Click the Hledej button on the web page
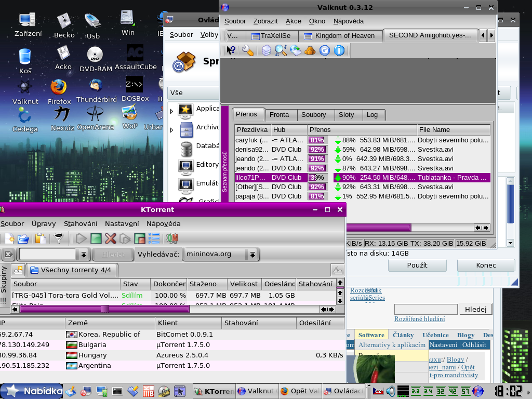The height and width of the screenshot is (399, 532). coord(475,309)
